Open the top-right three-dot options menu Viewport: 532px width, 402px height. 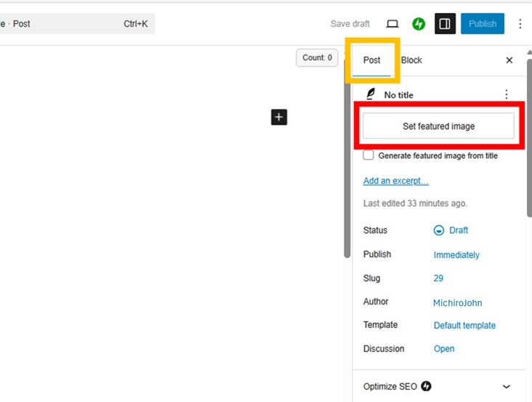[520, 24]
